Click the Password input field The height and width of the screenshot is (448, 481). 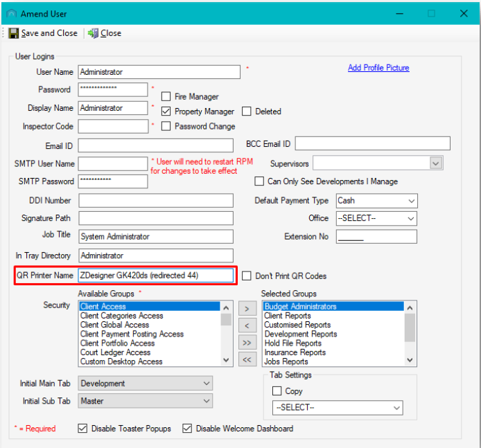[x=113, y=90]
